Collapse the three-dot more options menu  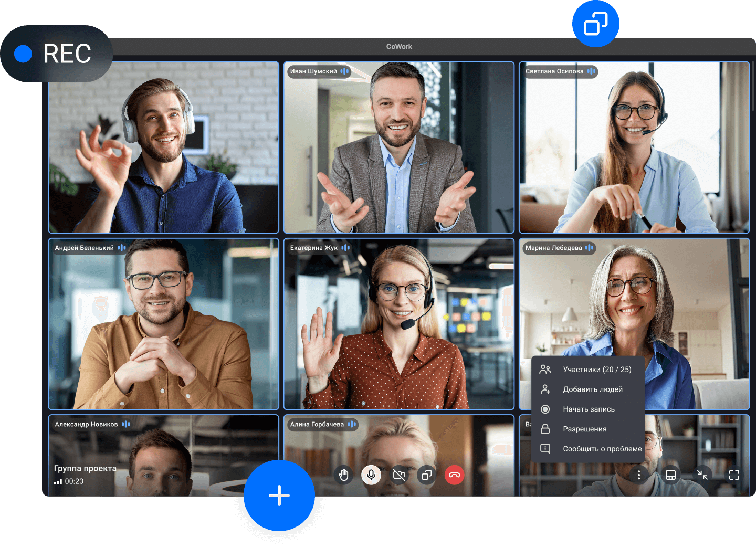click(x=638, y=475)
